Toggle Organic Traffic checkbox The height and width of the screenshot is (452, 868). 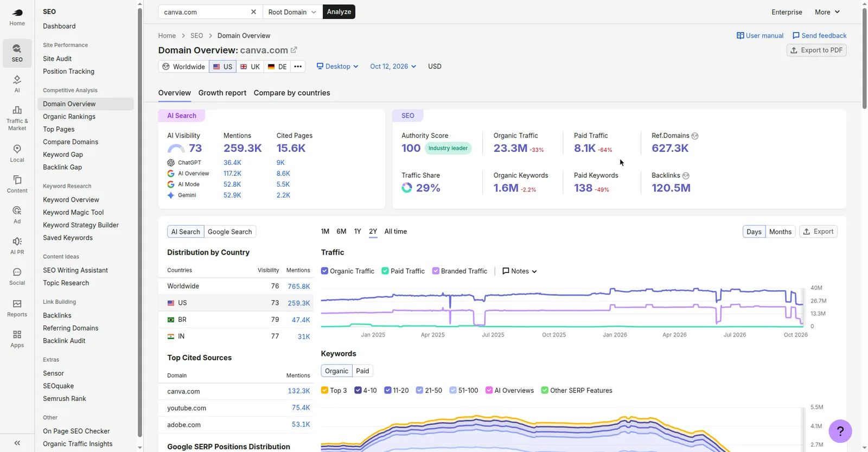pos(324,271)
